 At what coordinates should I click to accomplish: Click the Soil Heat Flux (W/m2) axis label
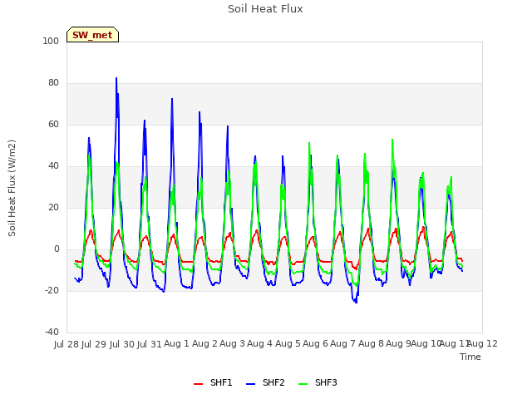[x=12, y=188]
